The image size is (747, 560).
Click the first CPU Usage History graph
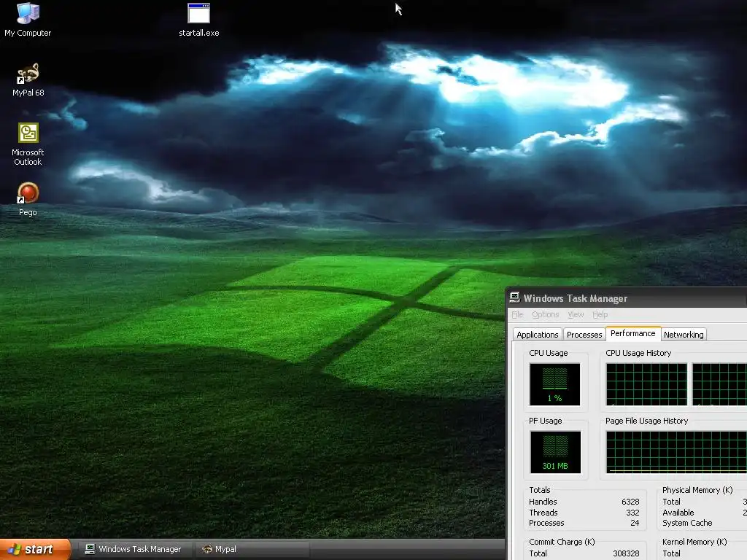(646, 384)
